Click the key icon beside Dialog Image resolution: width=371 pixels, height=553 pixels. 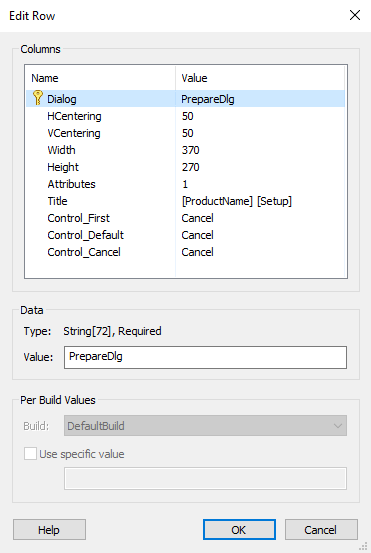pos(37,98)
